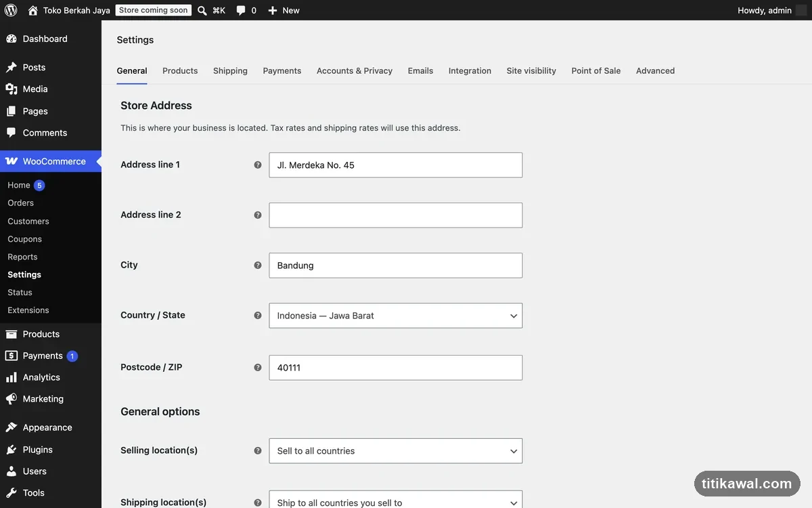This screenshot has height=508, width=812.
Task: Open the Toko Berkah Jaya site link
Action: point(76,10)
